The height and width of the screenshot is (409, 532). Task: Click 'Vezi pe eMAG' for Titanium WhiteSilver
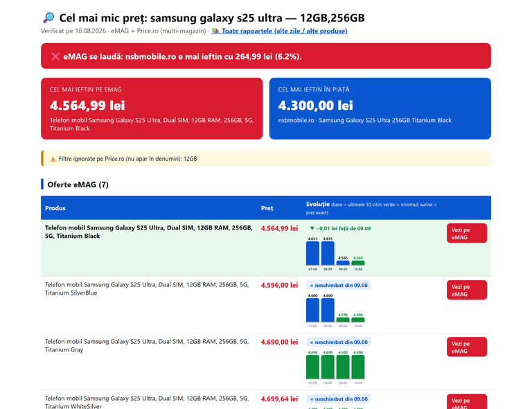click(x=466, y=401)
